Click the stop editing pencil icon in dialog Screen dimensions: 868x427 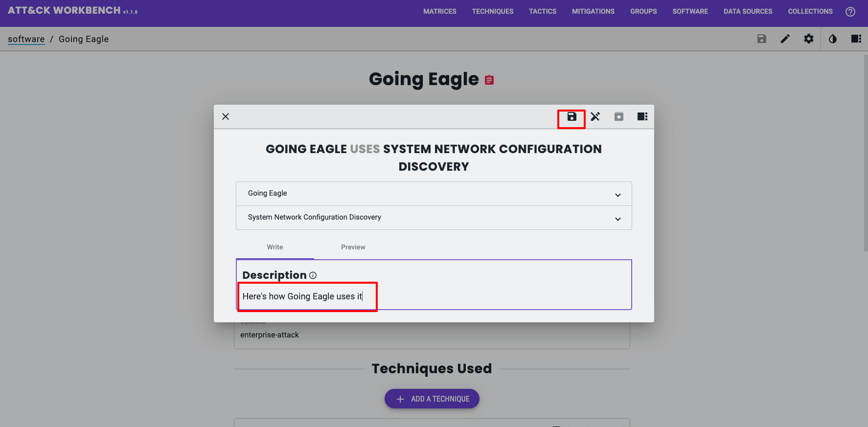point(595,117)
